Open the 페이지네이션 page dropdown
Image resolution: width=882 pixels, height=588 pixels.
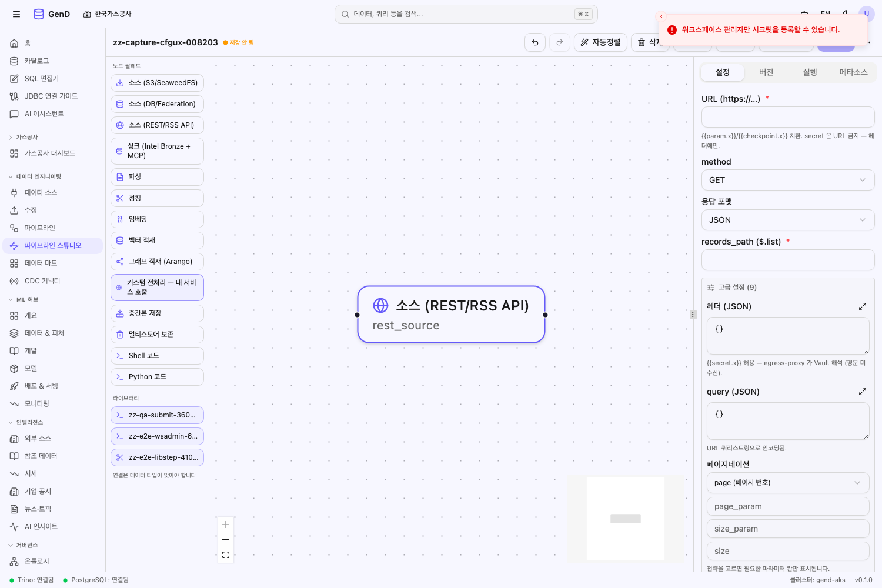coord(788,483)
